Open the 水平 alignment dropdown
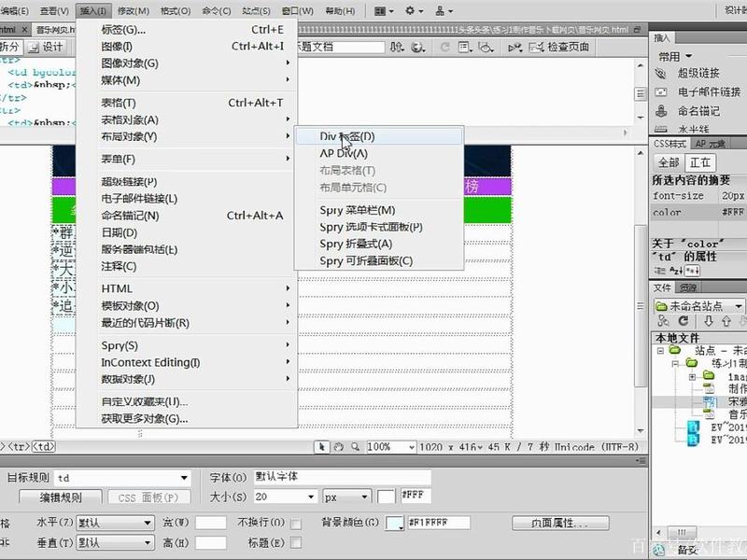 pyautogui.click(x=115, y=523)
